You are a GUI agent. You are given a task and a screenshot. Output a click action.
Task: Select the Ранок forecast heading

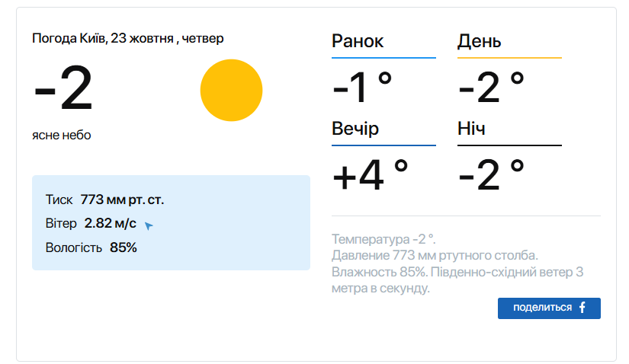click(x=358, y=41)
